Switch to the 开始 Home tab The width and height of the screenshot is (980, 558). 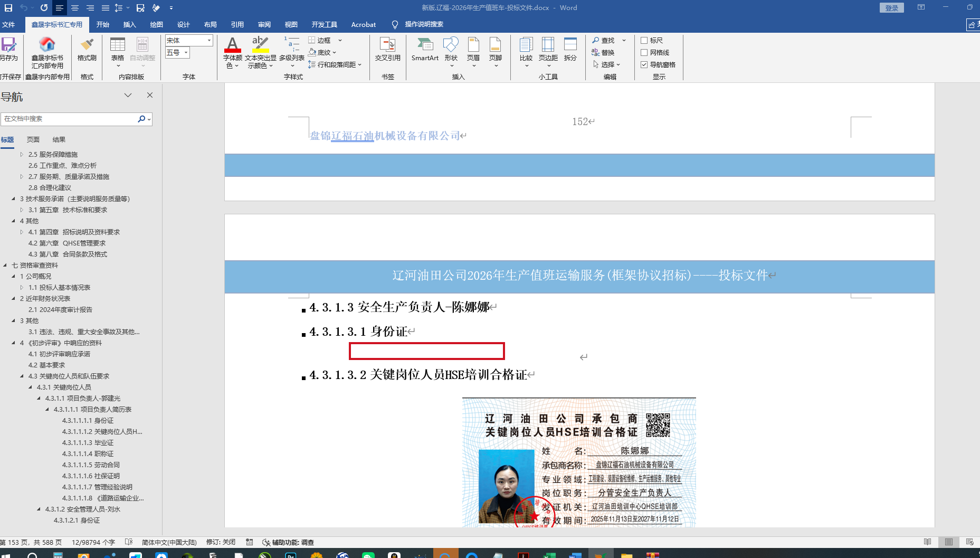(x=103, y=24)
